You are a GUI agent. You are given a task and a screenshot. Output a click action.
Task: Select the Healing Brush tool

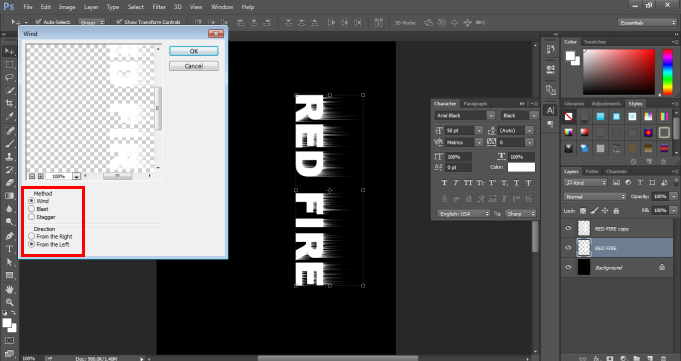click(x=9, y=131)
